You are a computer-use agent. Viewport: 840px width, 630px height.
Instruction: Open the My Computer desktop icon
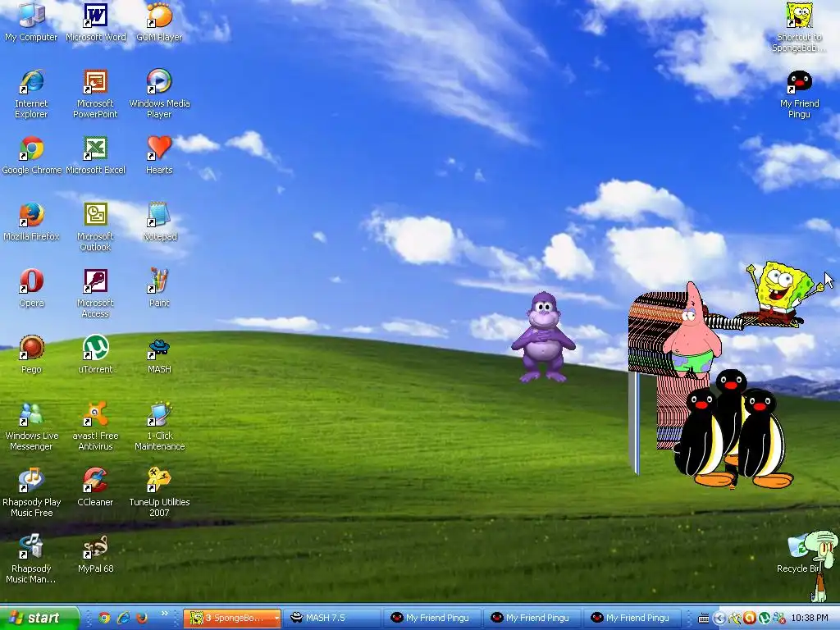tap(31, 22)
